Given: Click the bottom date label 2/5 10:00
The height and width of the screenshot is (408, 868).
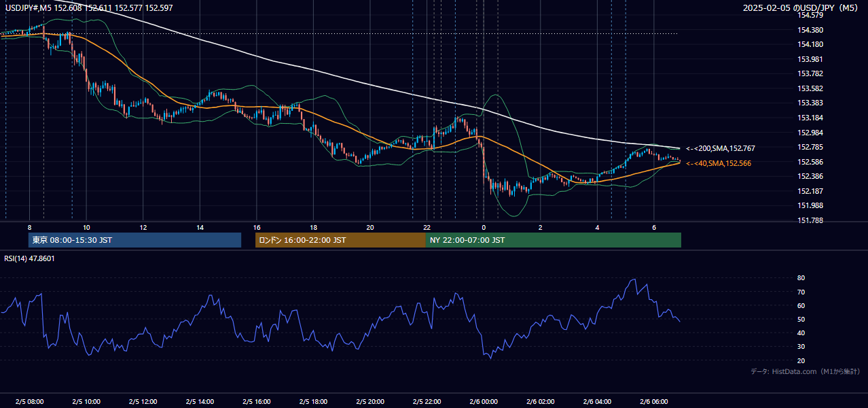Looking at the screenshot, I should 86,401.
